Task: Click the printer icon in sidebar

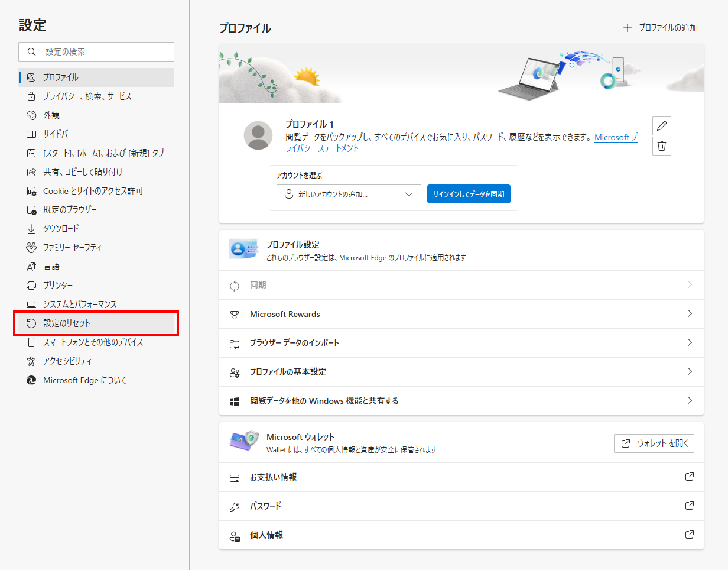Action: (x=31, y=286)
